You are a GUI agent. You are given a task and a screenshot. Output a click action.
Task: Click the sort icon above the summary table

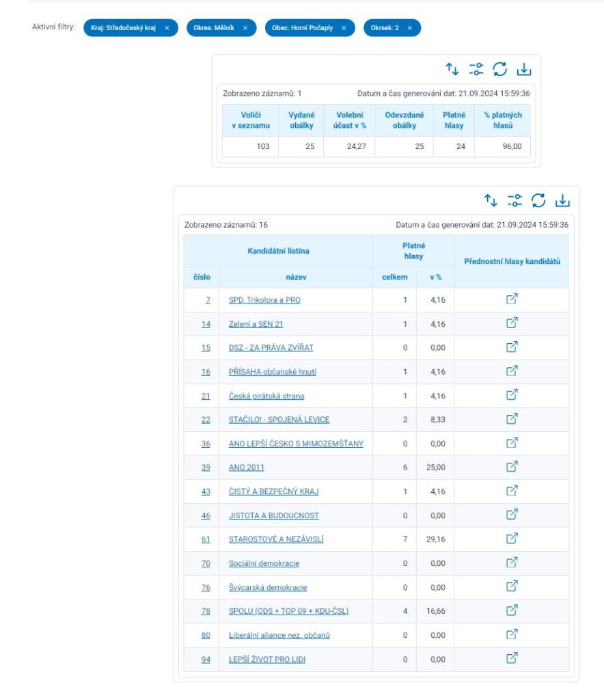coord(452,69)
